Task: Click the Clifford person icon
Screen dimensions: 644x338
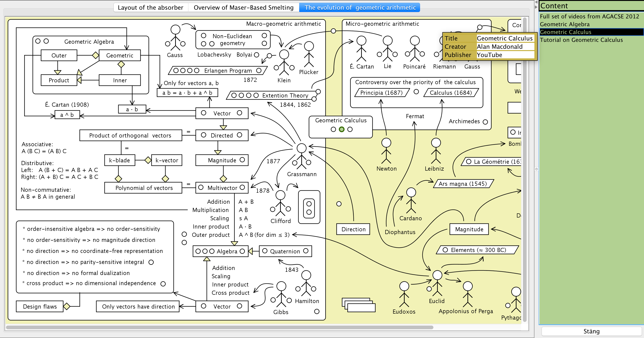Action: pyautogui.click(x=280, y=203)
